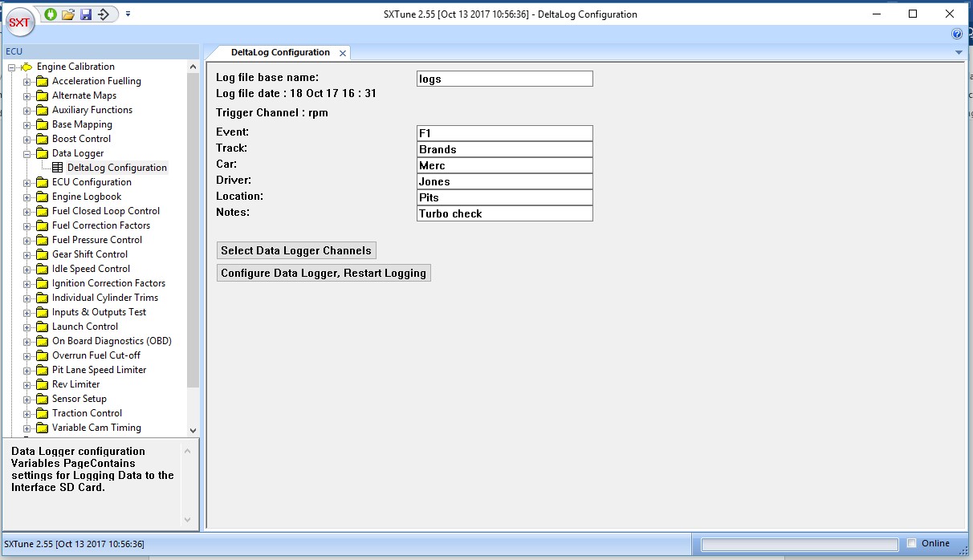The image size is (973, 560).
Task: Expand the Boost Control tree folder
Action: click(27, 139)
